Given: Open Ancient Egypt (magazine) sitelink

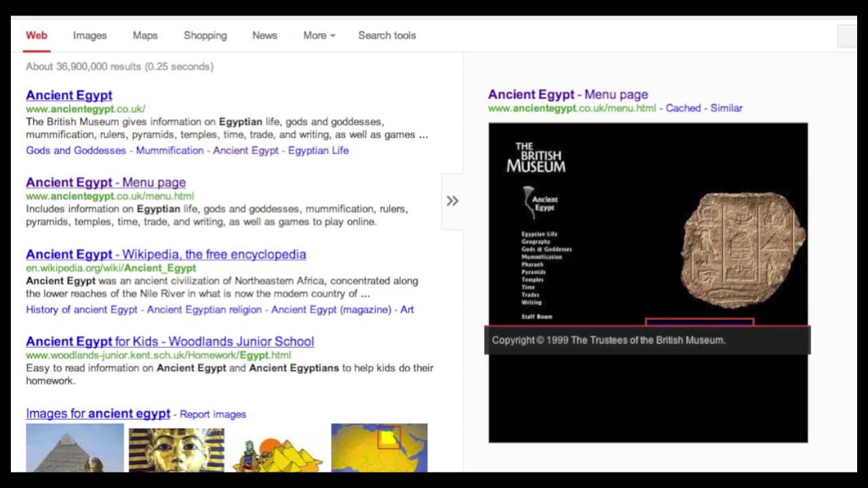Looking at the screenshot, I should click(x=331, y=310).
